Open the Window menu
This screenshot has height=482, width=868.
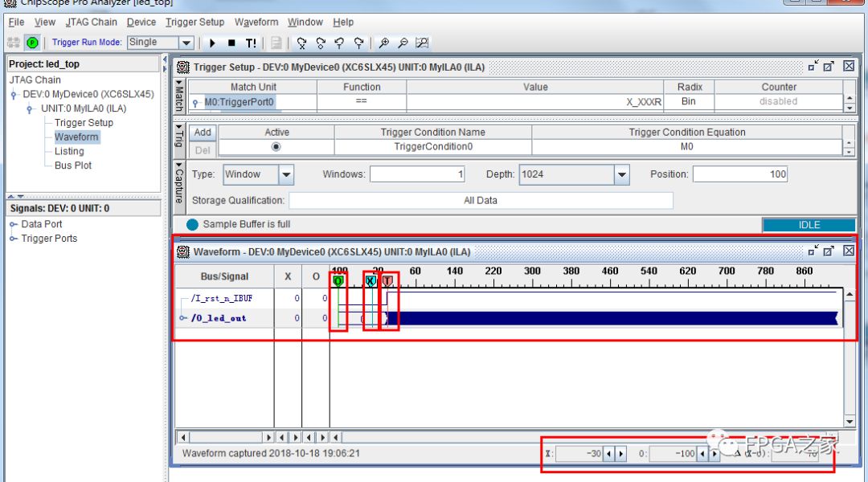pyautogui.click(x=305, y=22)
